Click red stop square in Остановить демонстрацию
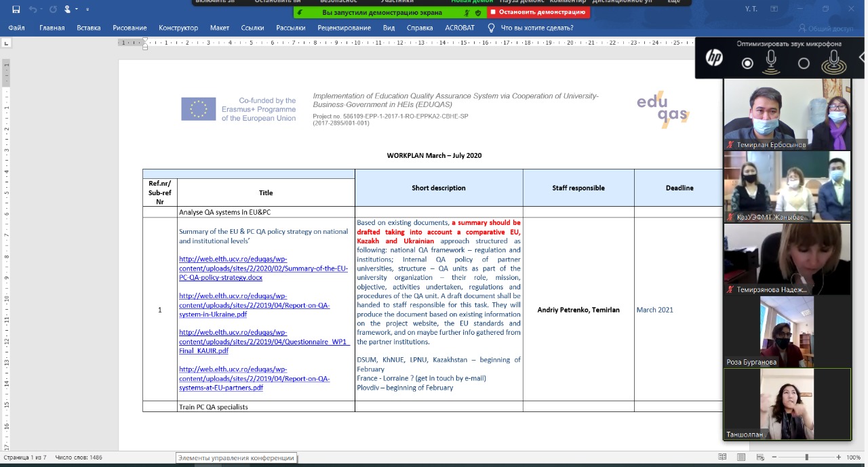 click(494, 12)
